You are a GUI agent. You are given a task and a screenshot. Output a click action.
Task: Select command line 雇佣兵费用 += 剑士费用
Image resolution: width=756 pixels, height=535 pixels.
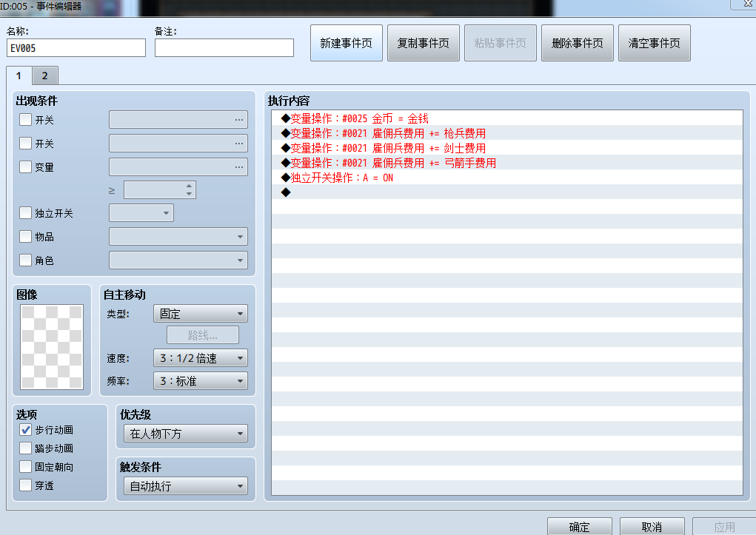[x=506, y=148]
